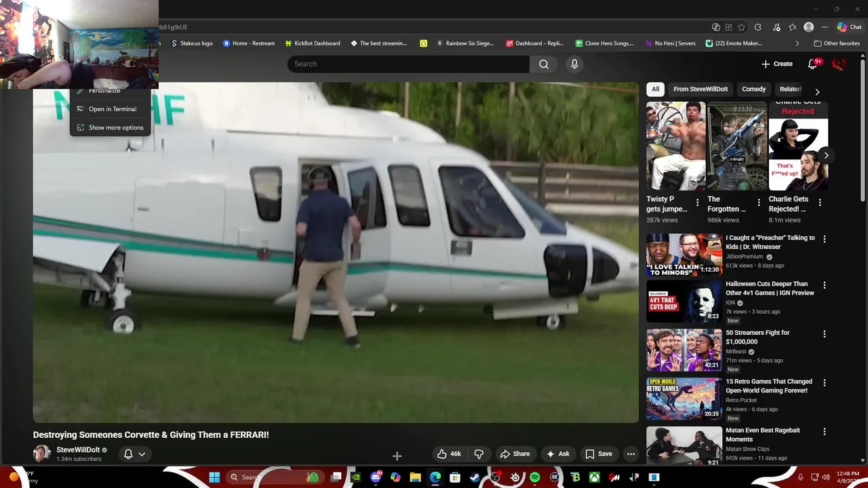868x488 pixels.
Task: Open options for 'I Caught a Preacher' video
Action: 825,239
